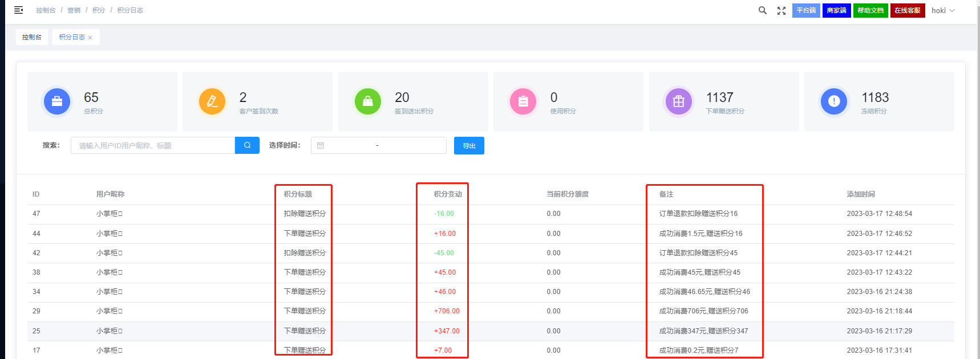Click the 导出 export button
The width and height of the screenshot is (980, 359).
pos(469,146)
